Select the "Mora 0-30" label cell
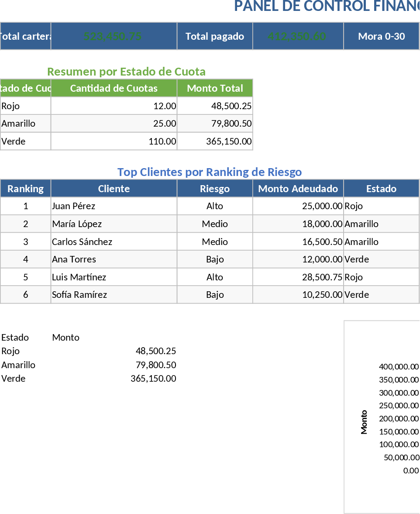Screen dimensions: 420x514 coord(381,36)
